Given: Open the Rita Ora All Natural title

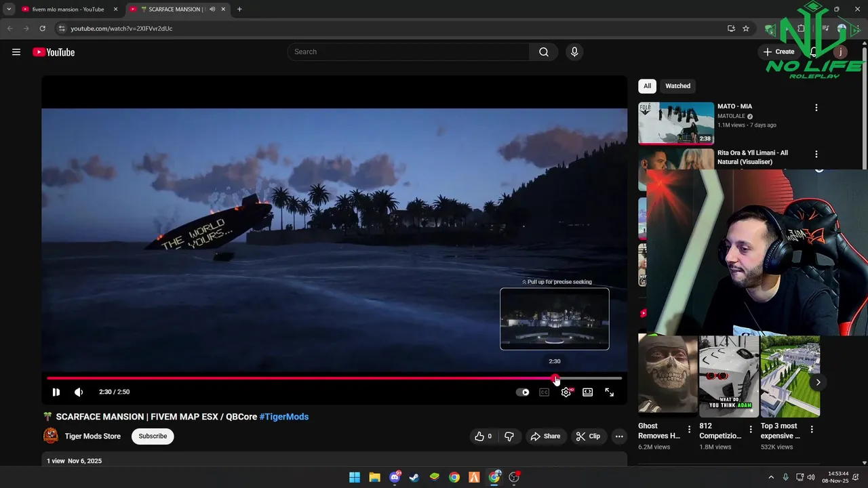Looking at the screenshot, I should pos(753,157).
